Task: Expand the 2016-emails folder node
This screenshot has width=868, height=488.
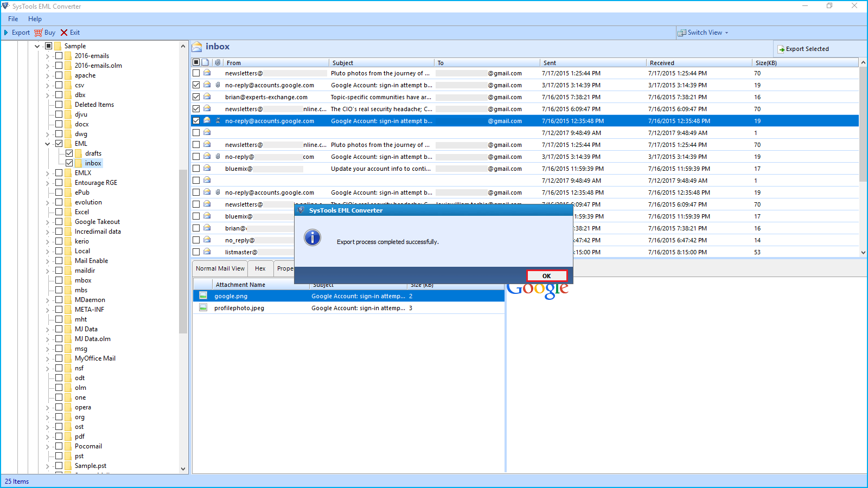Action: [47, 56]
